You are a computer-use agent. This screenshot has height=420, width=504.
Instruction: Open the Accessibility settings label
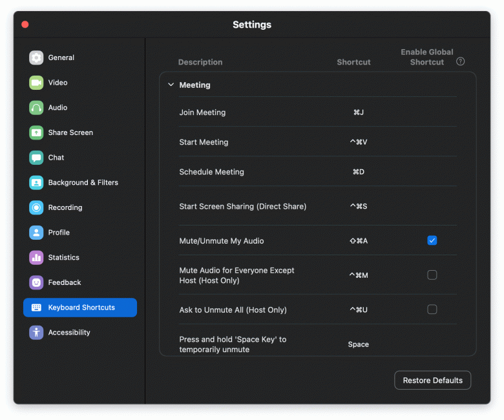[69, 333]
